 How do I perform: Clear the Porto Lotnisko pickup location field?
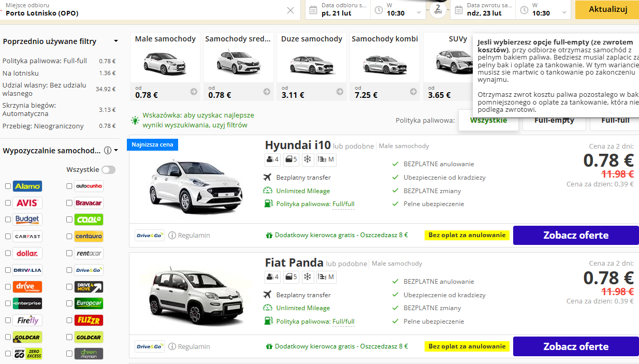291,10
